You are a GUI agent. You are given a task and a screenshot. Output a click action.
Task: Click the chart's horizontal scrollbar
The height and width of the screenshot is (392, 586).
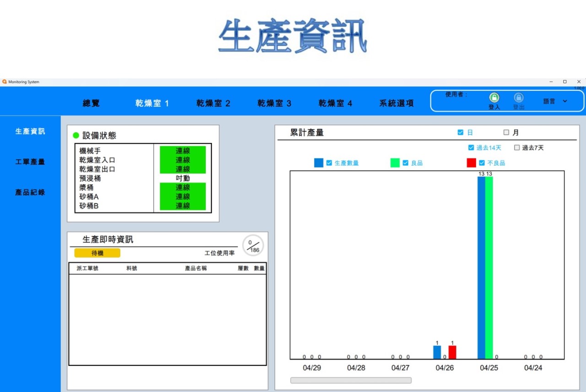click(351, 380)
